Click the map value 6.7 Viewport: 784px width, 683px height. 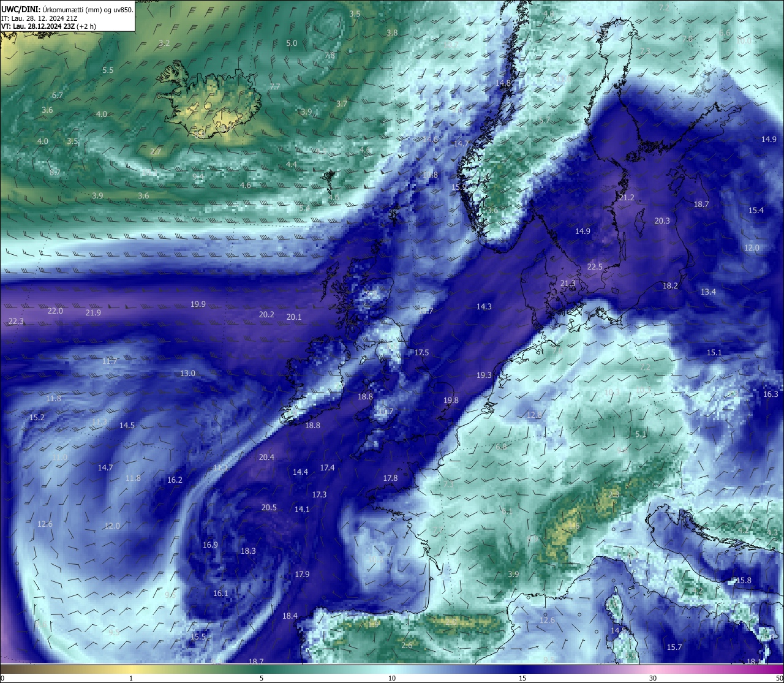click(x=58, y=96)
